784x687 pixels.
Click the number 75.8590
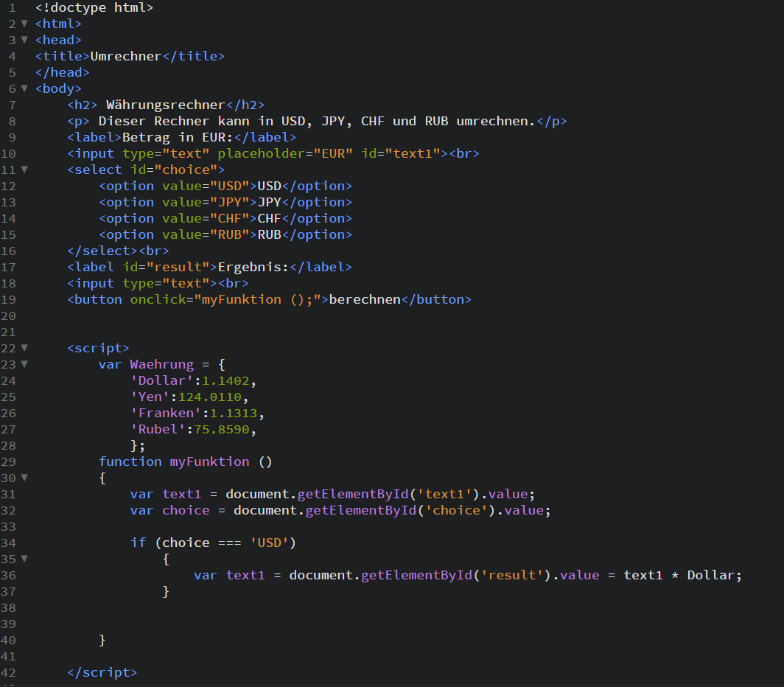[222, 429]
